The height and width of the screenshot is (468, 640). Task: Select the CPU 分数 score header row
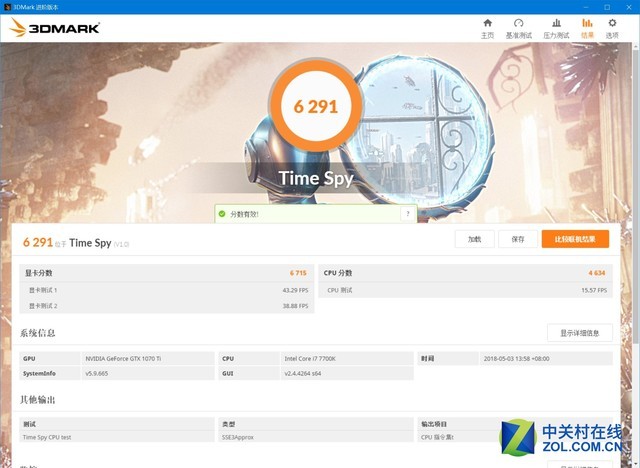pyautogui.click(x=464, y=272)
